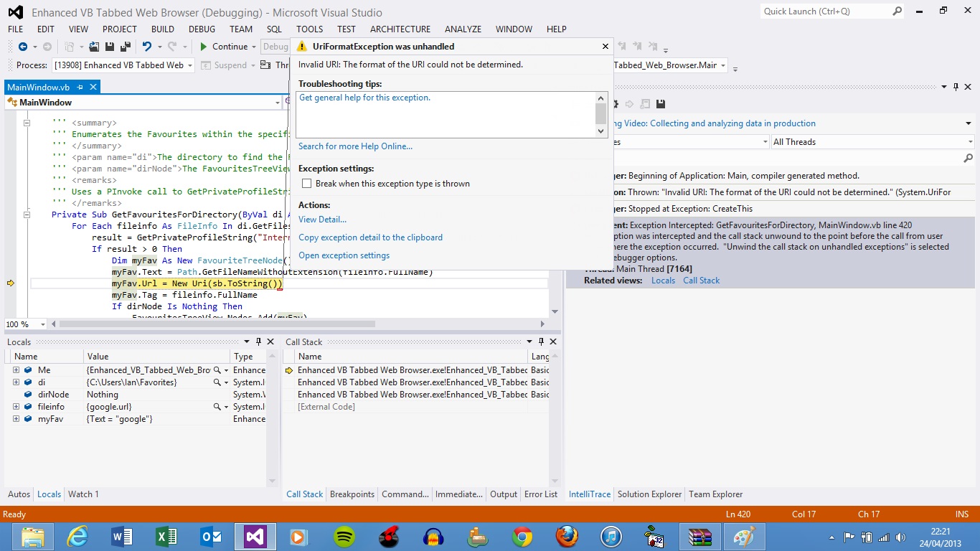Click 'Get general help for this exception' link
Screen dimensions: 980x551
tap(364, 98)
